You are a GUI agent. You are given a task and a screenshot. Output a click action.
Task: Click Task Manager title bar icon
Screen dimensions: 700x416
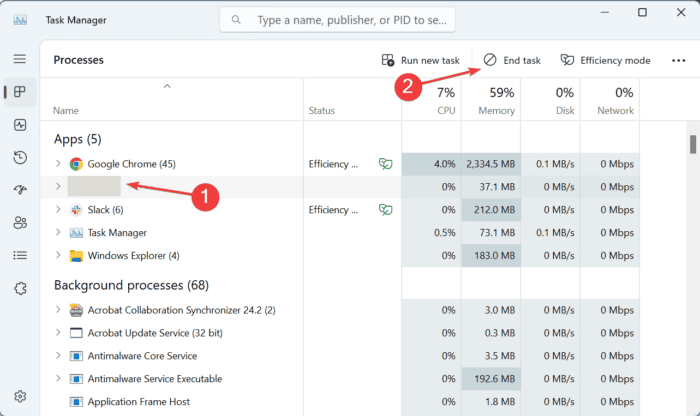[x=20, y=20]
